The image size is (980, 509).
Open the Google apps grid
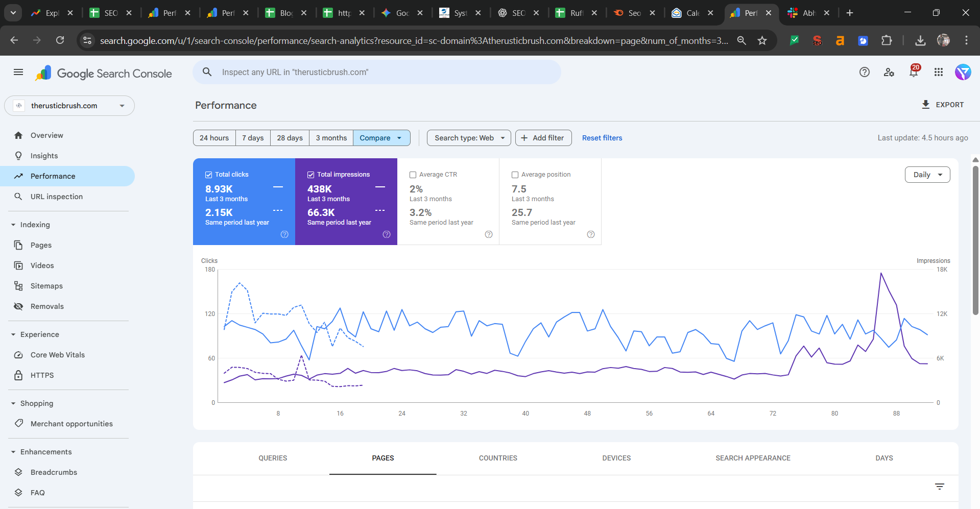(x=939, y=72)
